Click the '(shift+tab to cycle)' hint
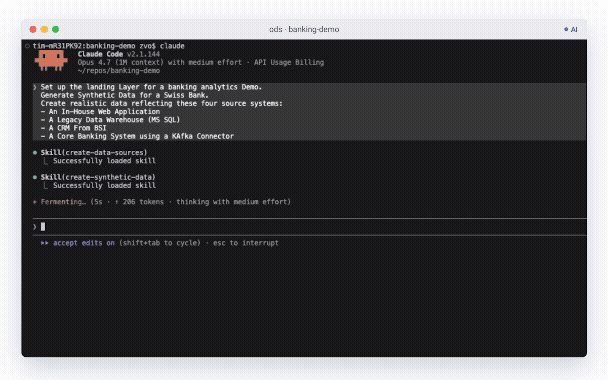 point(160,243)
